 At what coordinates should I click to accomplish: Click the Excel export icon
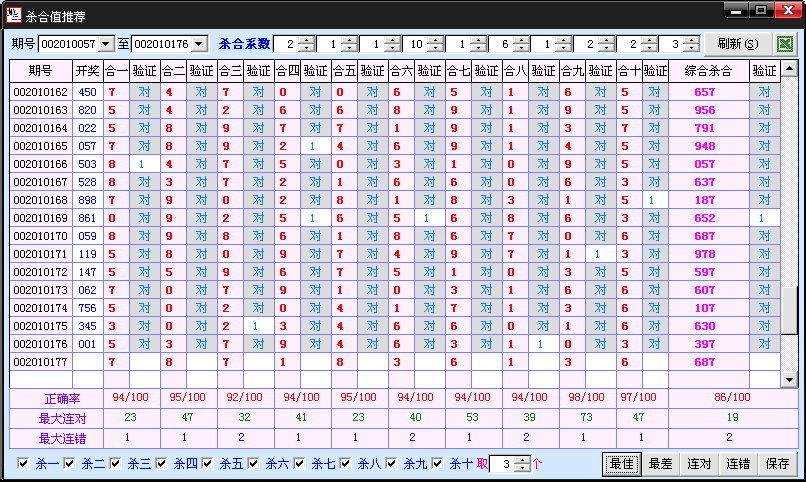[x=785, y=44]
